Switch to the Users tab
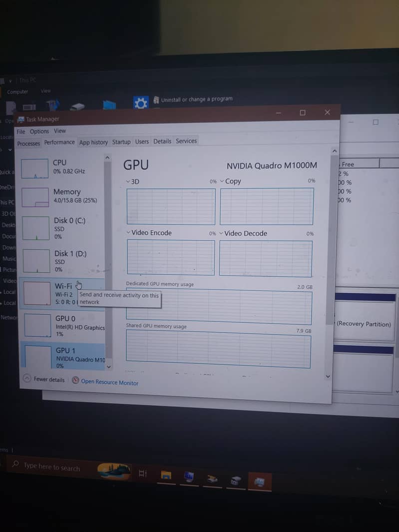This screenshot has width=399, height=532. point(142,141)
